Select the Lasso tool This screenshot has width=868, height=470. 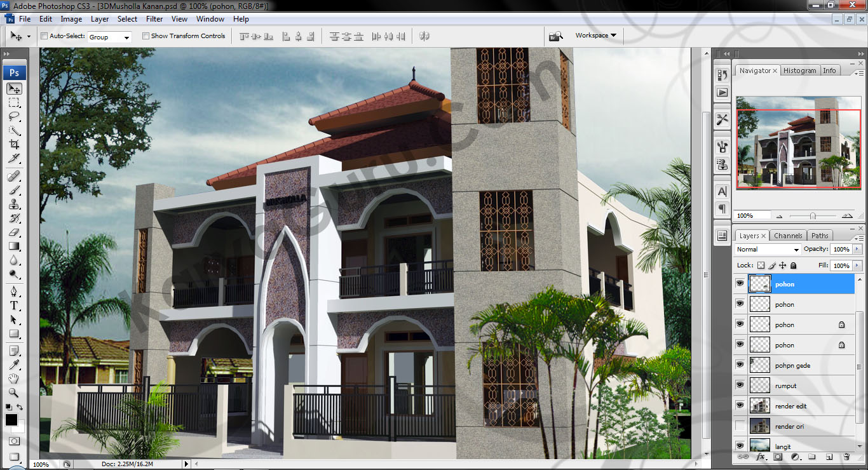(14, 117)
